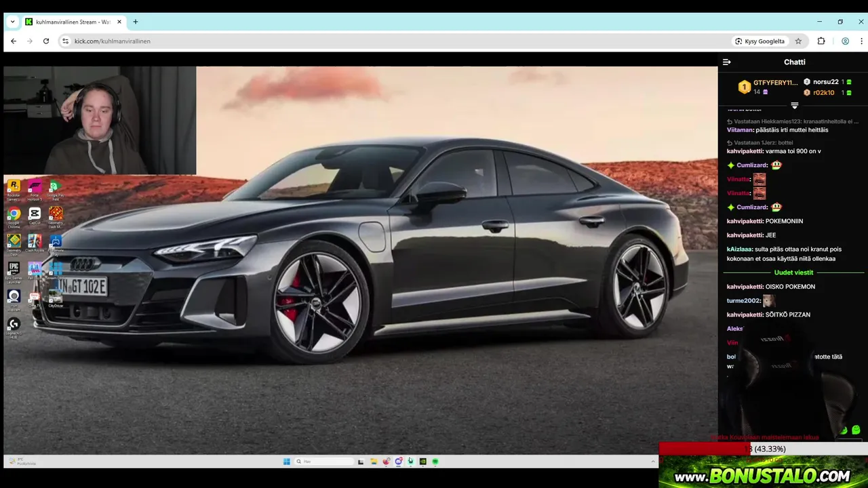Open top gifter GTFYFERY11 profile

click(x=768, y=87)
